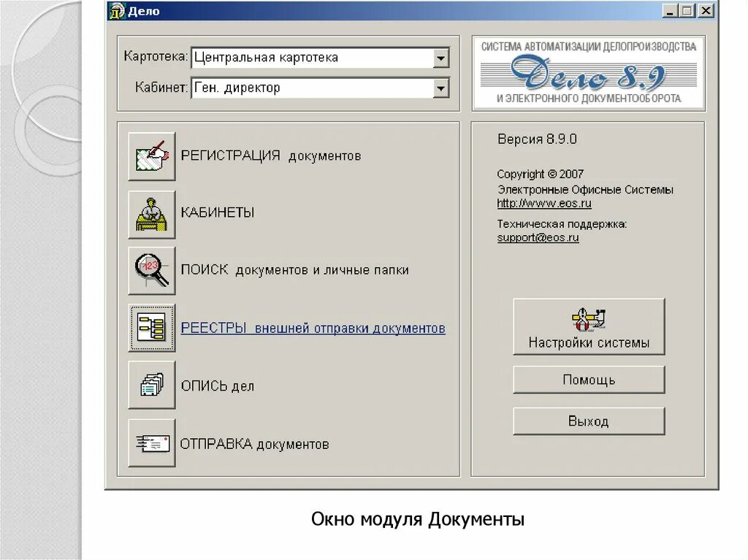This screenshot has width=748, height=560.
Task: Click the Кабинеты desk-person icon
Action: [152, 214]
